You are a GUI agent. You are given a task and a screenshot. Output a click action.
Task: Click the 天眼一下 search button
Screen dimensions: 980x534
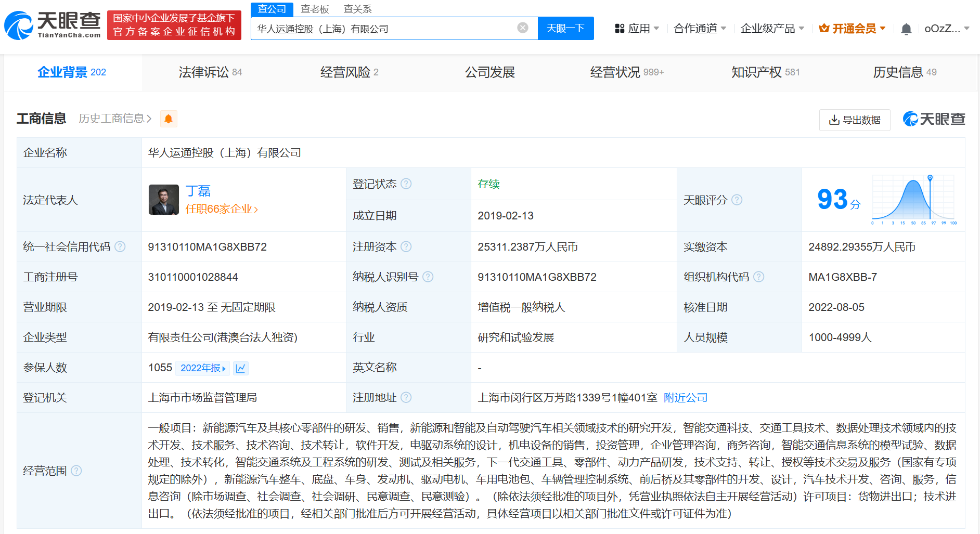click(565, 28)
